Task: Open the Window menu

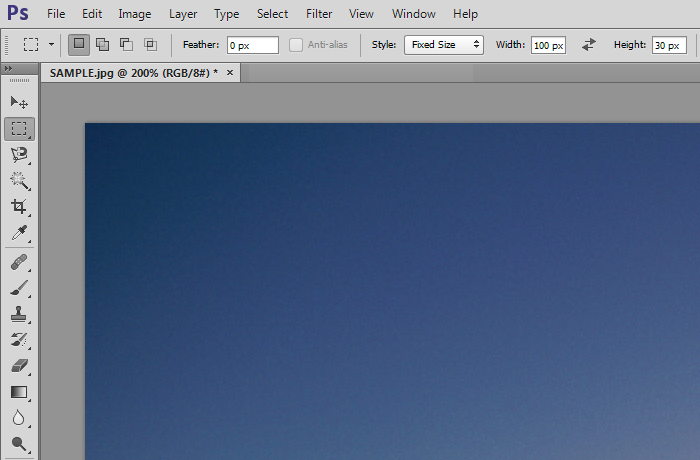Action: point(414,14)
